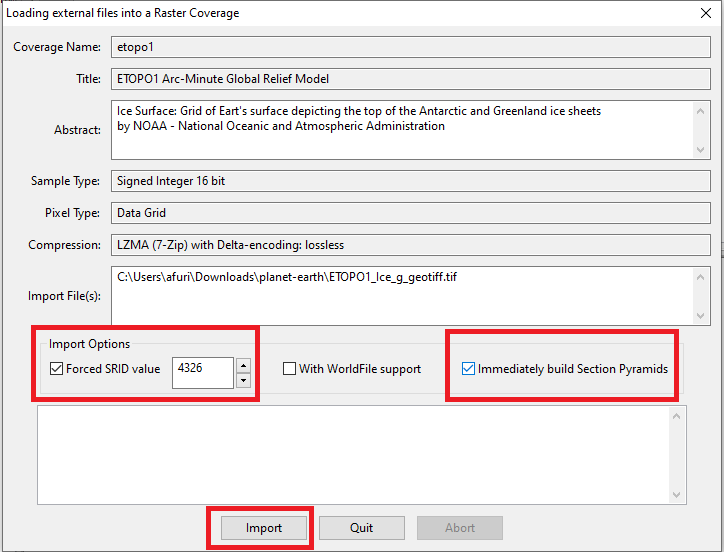Image resolution: width=724 pixels, height=552 pixels.
Task: Increase SRID value with up arrow
Action: (x=243, y=365)
